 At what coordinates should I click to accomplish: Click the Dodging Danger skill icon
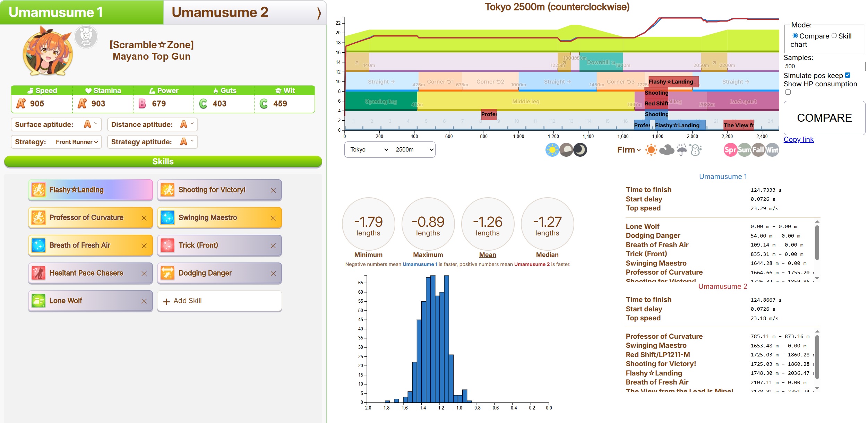(x=167, y=273)
